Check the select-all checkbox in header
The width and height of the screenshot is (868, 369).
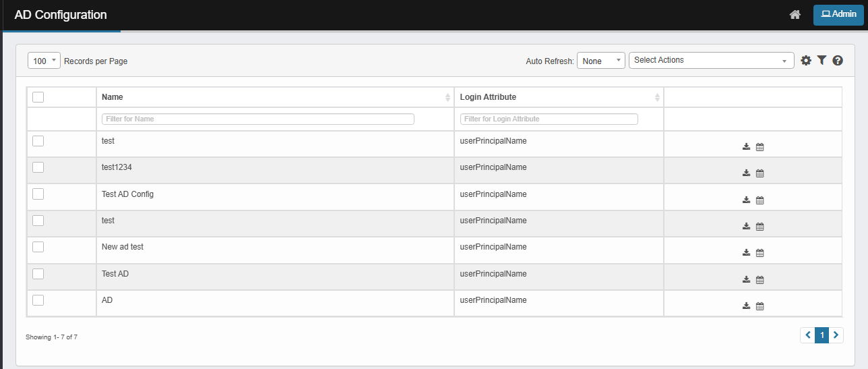click(x=38, y=97)
